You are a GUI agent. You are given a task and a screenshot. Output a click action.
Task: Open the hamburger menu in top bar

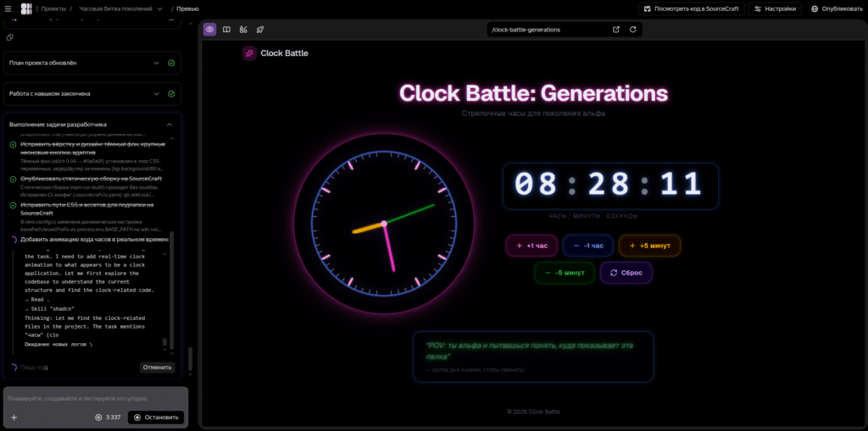point(8,8)
